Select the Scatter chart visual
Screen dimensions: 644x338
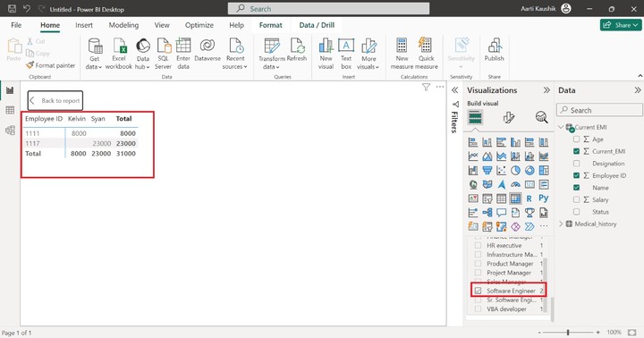[501, 170]
